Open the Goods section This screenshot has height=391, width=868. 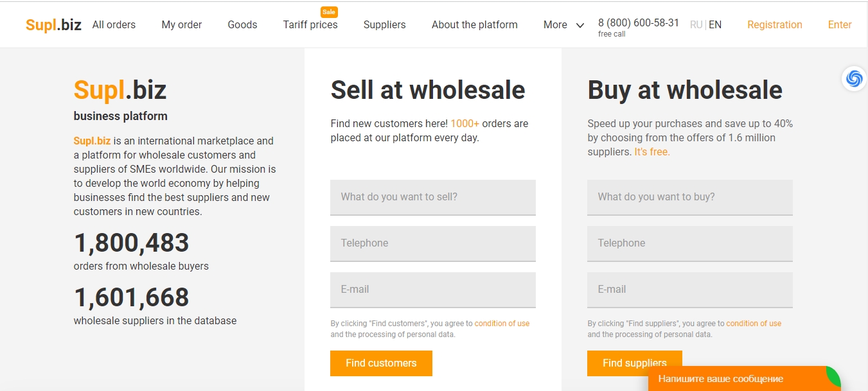(x=242, y=24)
